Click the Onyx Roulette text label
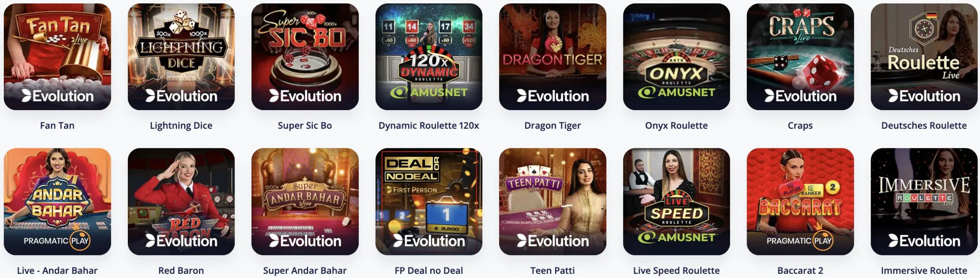This screenshot has height=278, width=980. pos(676,125)
